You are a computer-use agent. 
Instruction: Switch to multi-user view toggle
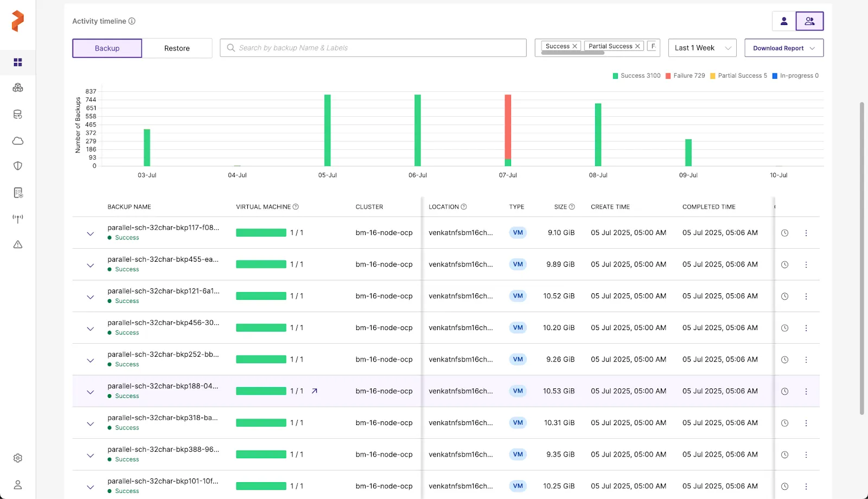[x=809, y=21]
